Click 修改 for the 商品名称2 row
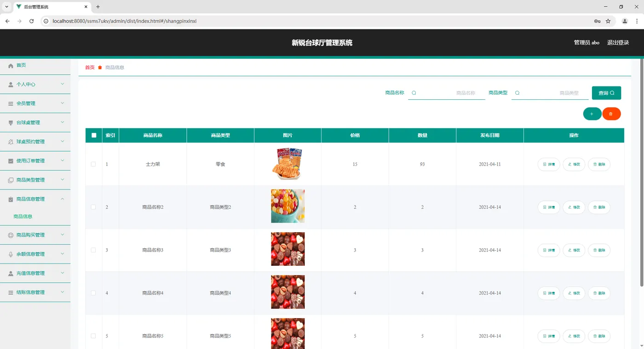The height and width of the screenshot is (349, 644). 574,207
